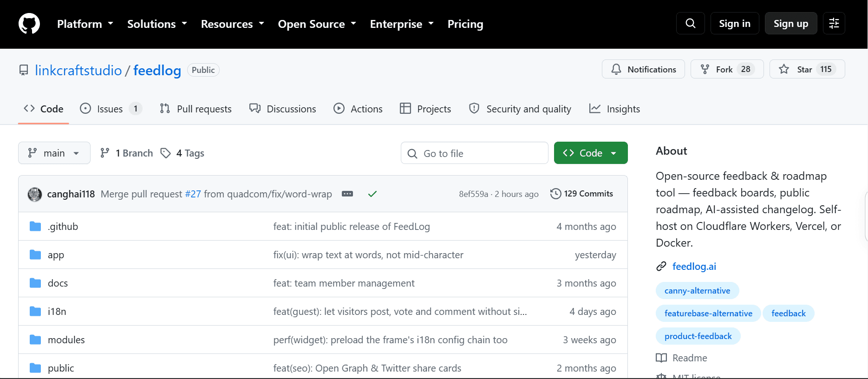Open the Insights tab

[x=614, y=109]
